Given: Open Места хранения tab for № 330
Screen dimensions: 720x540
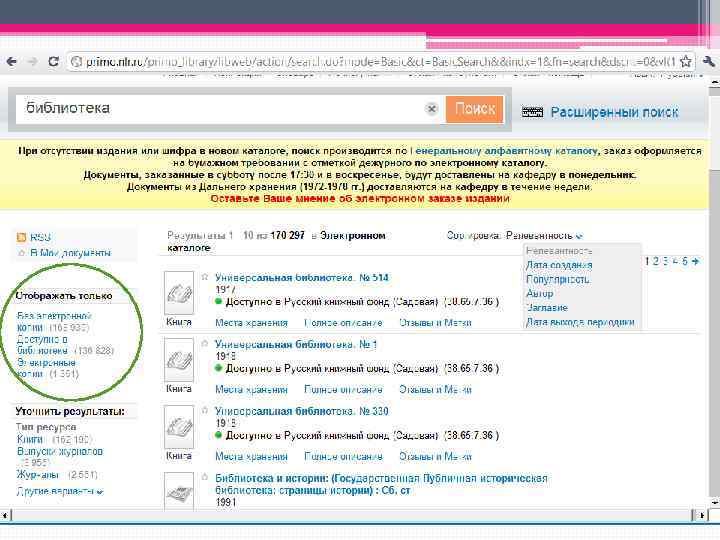Looking at the screenshot, I should point(251,456).
